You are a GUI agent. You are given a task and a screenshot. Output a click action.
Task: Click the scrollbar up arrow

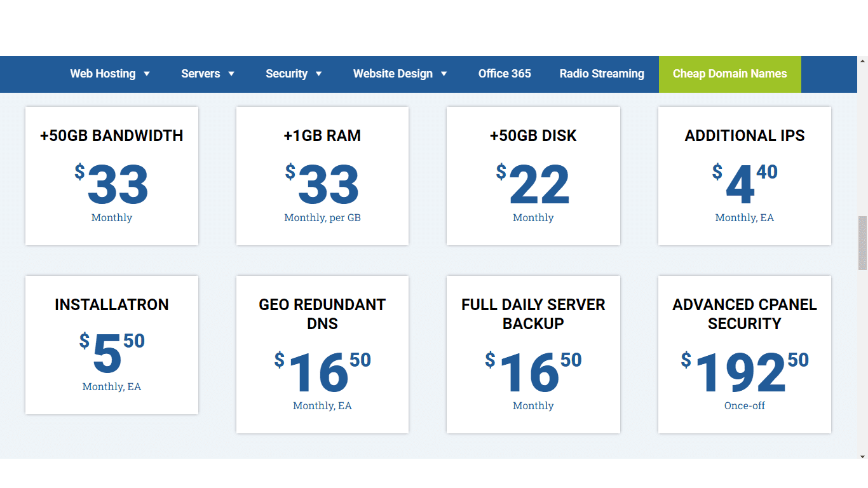point(862,61)
